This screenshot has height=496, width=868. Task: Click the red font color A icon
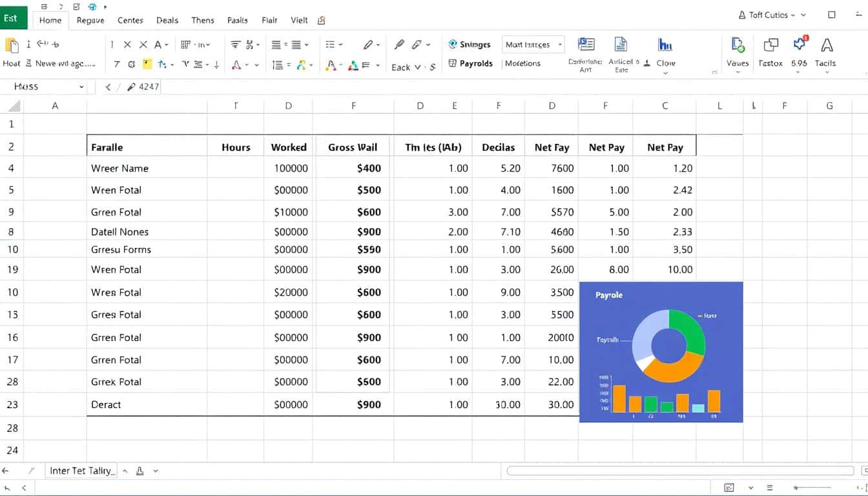coord(236,65)
